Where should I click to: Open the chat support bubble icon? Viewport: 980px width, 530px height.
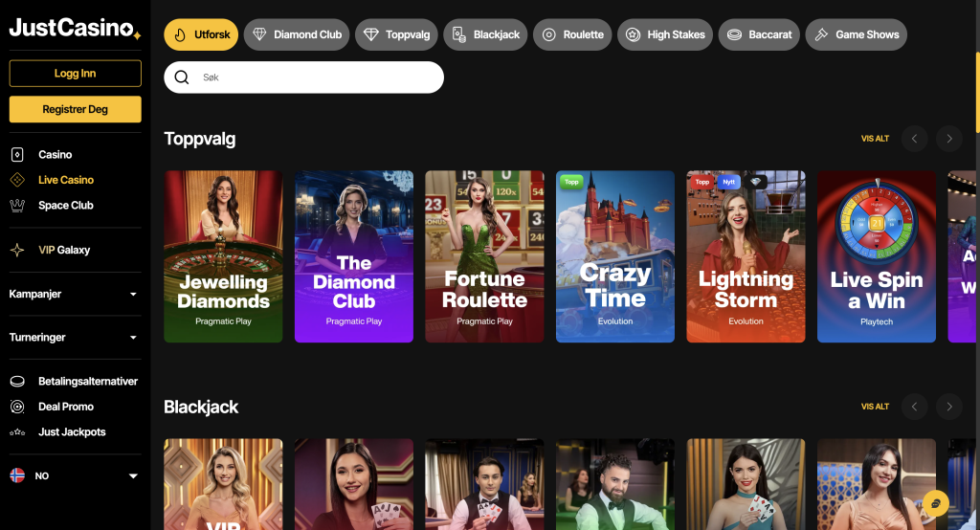[936, 503]
